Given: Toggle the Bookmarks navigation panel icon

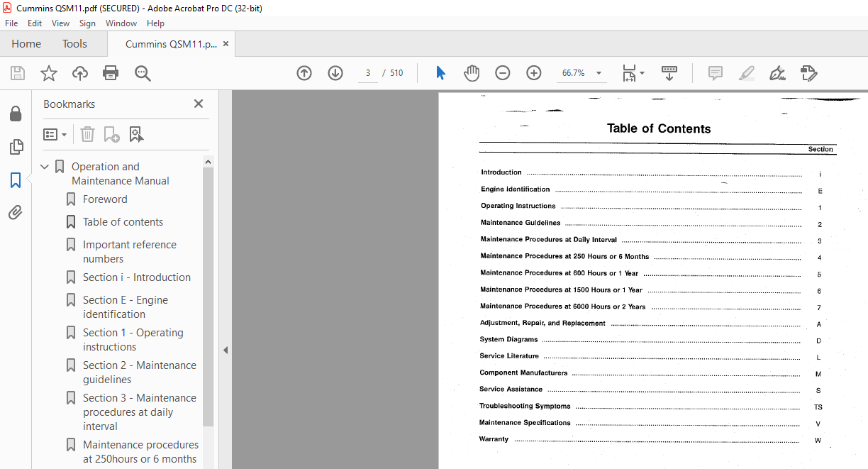Looking at the screenshot, I should coord(16,180).
